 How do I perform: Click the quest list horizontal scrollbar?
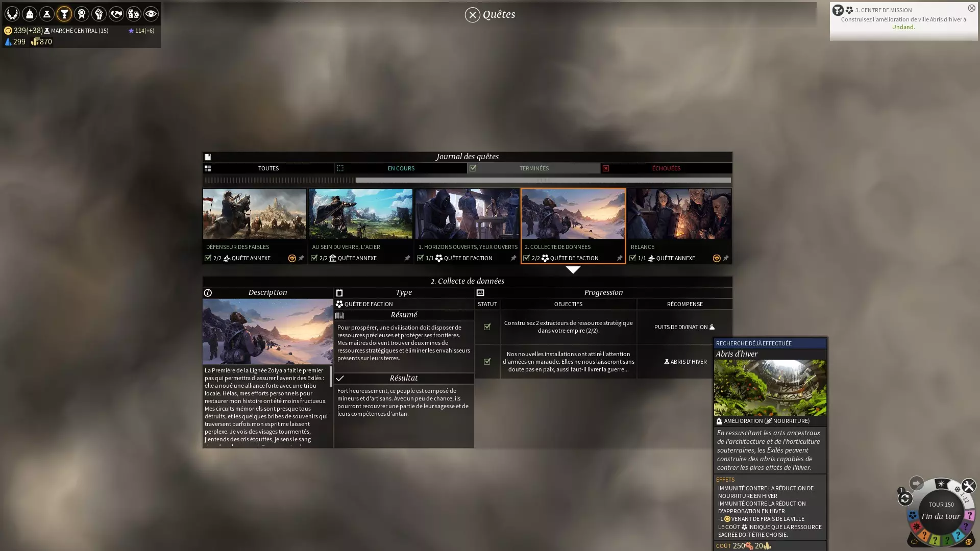[543, 180]
